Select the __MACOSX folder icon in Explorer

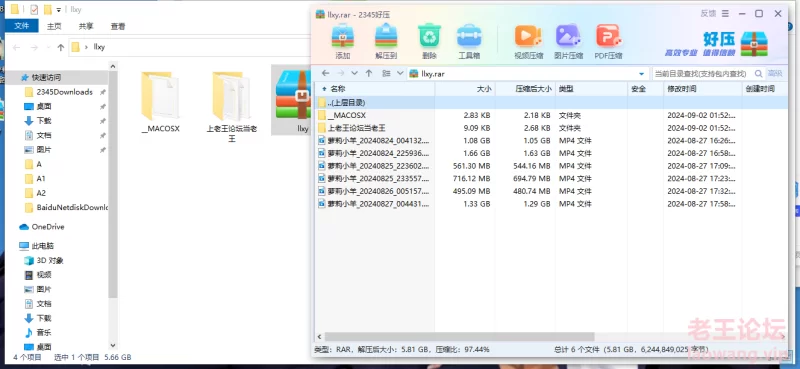[161, 102]
